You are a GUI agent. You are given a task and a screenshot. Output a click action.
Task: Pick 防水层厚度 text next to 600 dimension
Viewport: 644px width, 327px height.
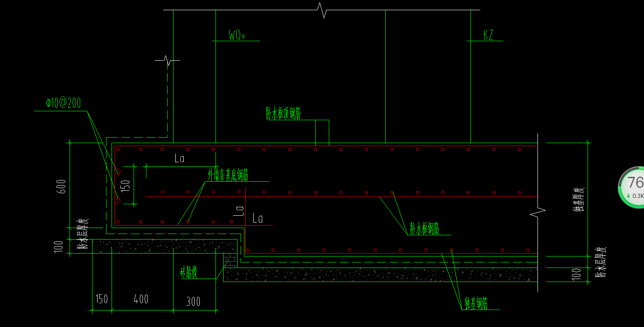coord(82,234)
